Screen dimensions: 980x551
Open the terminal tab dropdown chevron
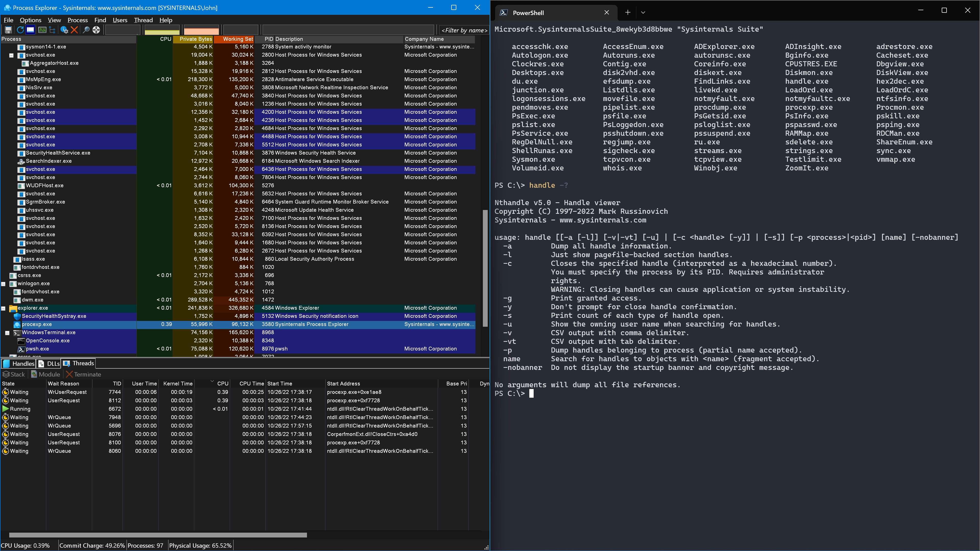click(x=643, y=12)
